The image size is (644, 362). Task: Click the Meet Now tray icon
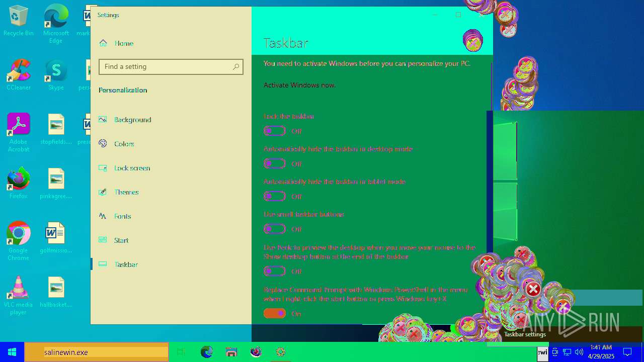coord(555,352)
